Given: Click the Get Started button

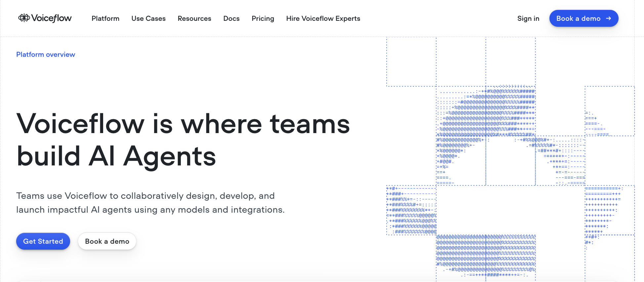Looking at the screenshot, I should (43, 241).
